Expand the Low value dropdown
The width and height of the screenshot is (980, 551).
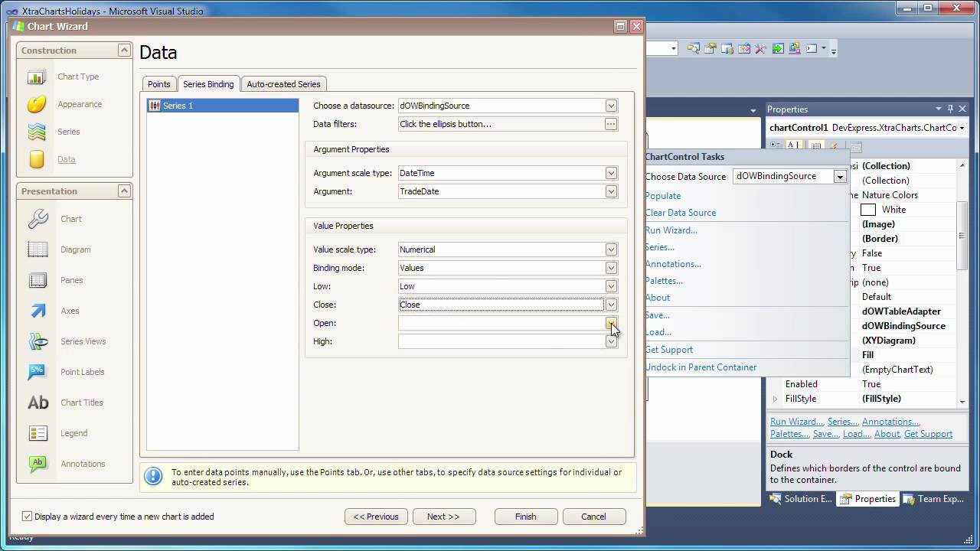[611, 286]
